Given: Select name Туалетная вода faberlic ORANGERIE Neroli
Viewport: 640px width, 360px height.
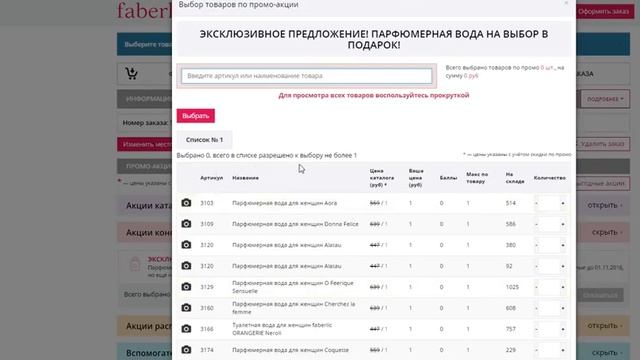Looking at the screenshot, I should pyautogui.click(x=282, y=329).
